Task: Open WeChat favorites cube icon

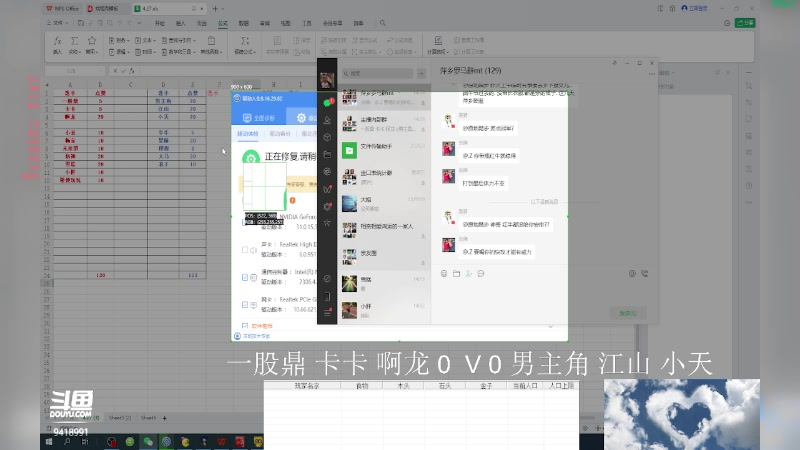Action: click(327, 137)
